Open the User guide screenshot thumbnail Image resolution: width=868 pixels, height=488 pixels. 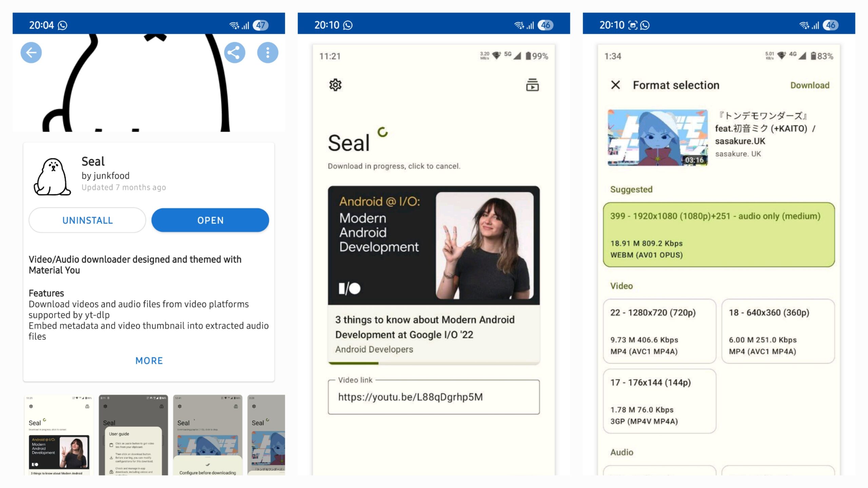(x=133, y=435)
